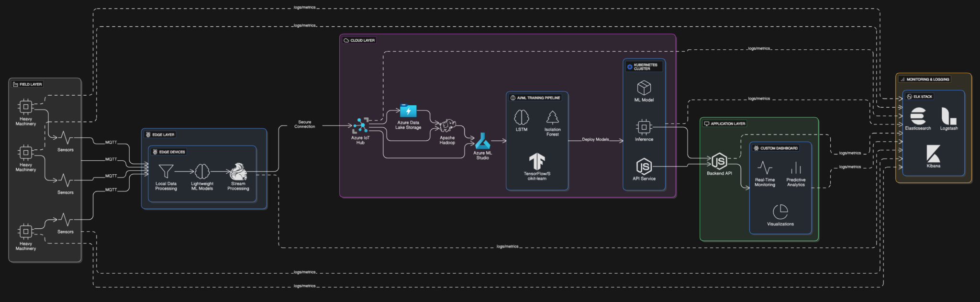Select the TensorFlow logo icon
980x302 pixels.
coord(537,161)
